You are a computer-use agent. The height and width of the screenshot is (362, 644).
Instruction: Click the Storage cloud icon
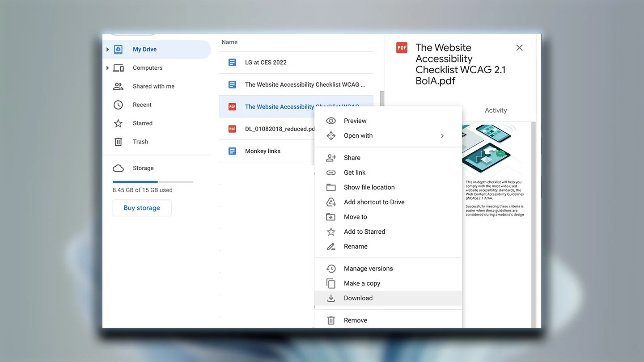tap(118, 168)
